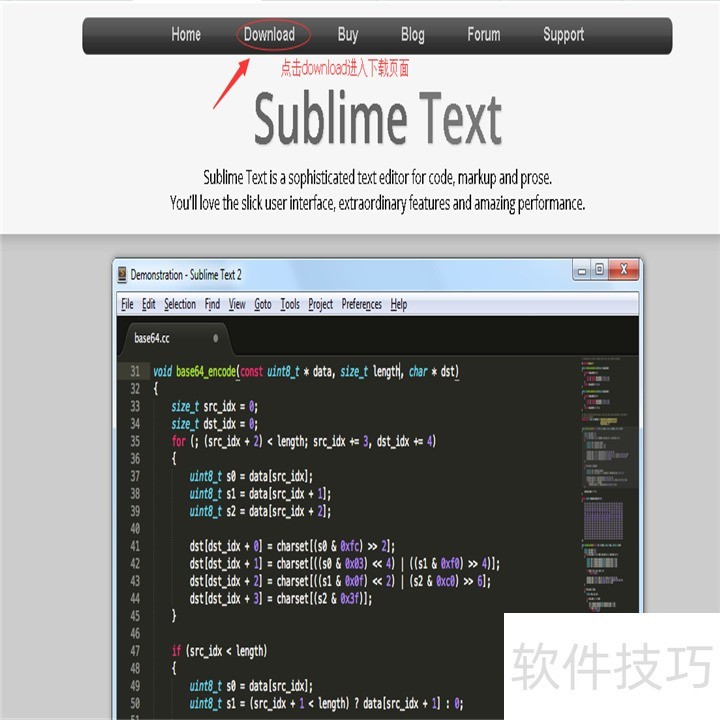The height and width of the screenshot is (720, 720).
Task: Click the Sublime Text icon in title bar
Action: coord(122,274)
